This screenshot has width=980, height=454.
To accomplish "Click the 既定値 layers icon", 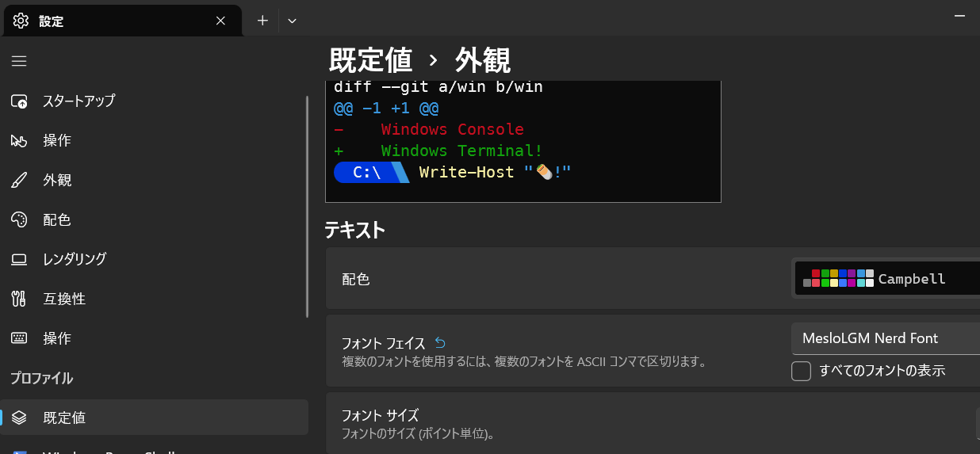I will click(x=19, y=418).
